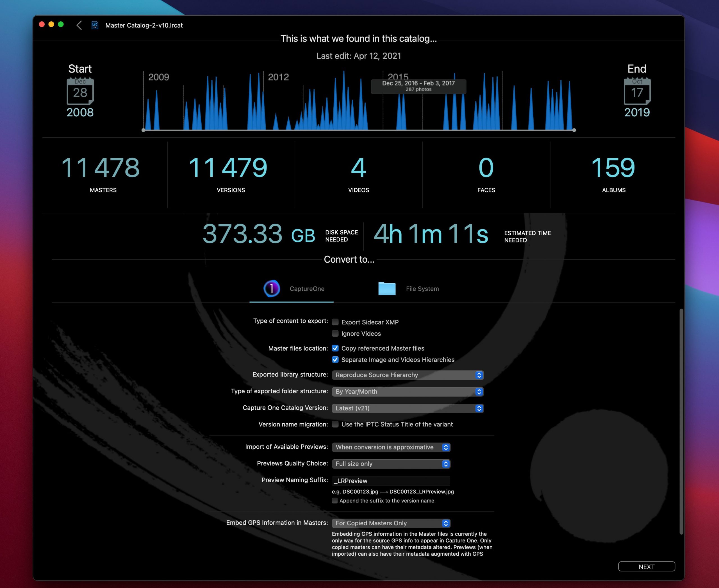719x588 pixels.
Task: Click the Preview Naming Suffix field
Action: click(x=391, y=481)
